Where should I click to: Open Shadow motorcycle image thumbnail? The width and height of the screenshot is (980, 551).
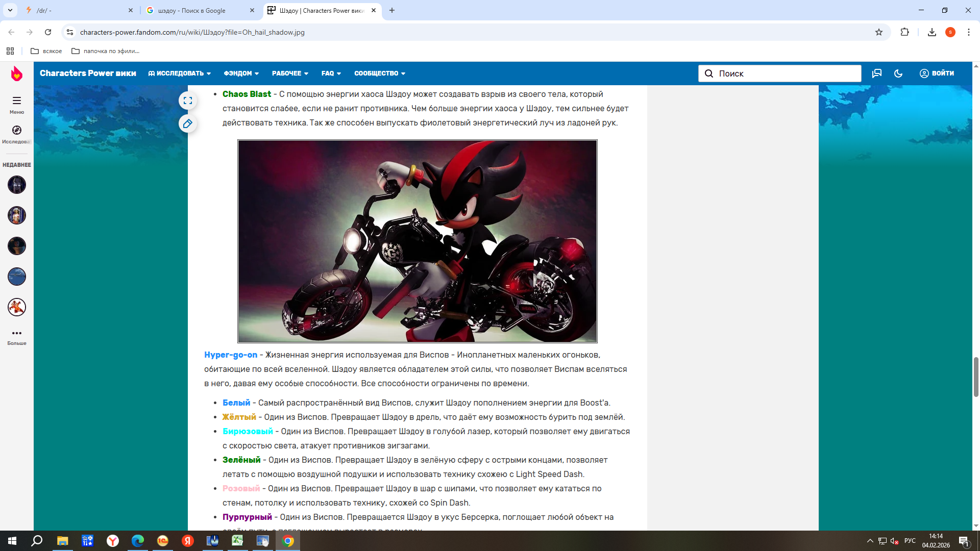(417, 241)
